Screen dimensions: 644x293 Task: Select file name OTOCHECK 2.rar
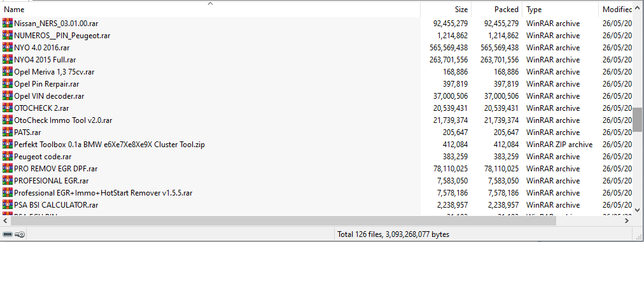pos(41,108)
